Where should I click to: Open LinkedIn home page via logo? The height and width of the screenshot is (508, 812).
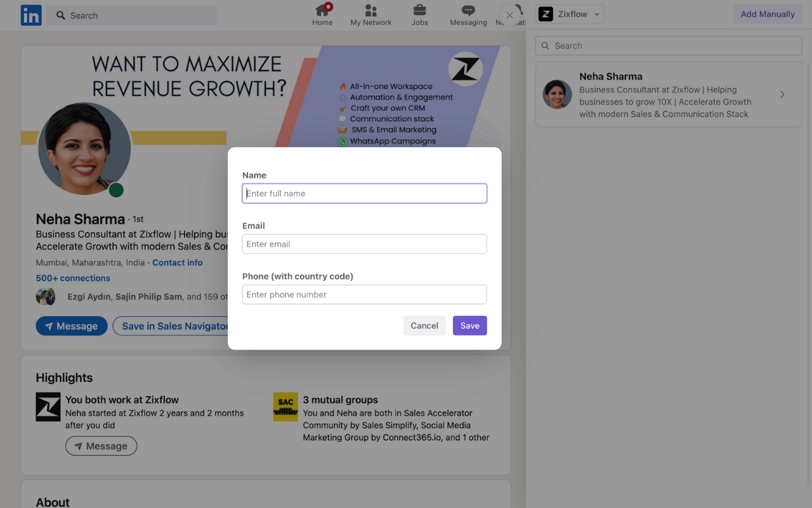[30, 15]
